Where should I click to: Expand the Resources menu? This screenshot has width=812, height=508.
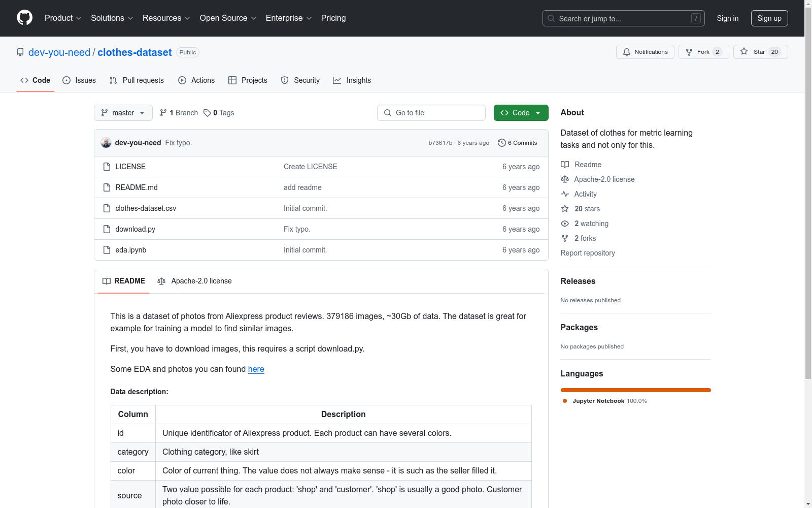click(x=166, y=18)
